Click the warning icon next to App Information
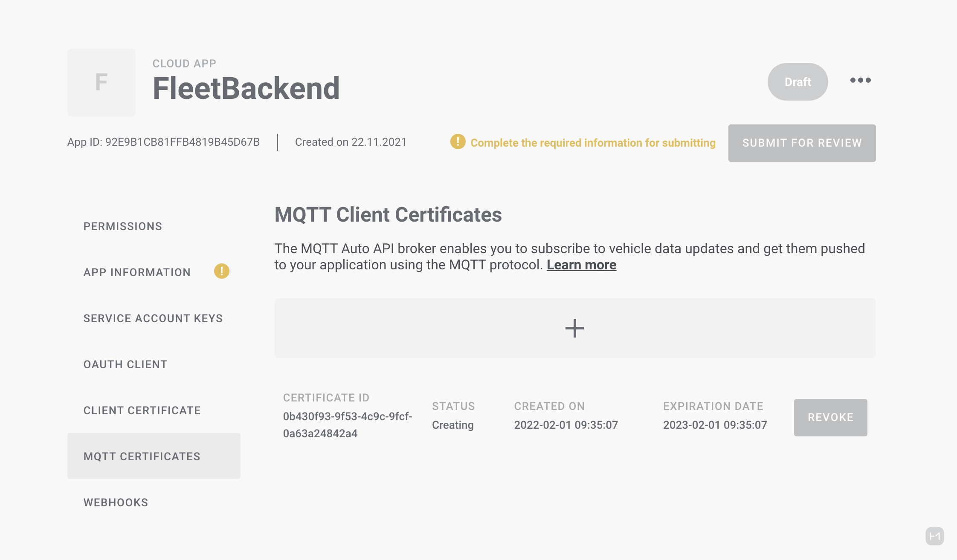957x560 pixels. 221,271
